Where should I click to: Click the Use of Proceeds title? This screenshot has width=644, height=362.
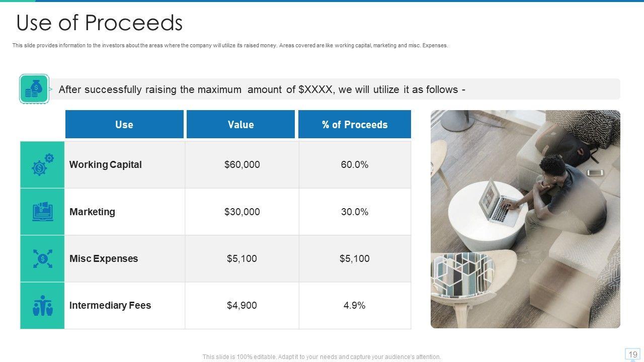(x=99, y=23)
